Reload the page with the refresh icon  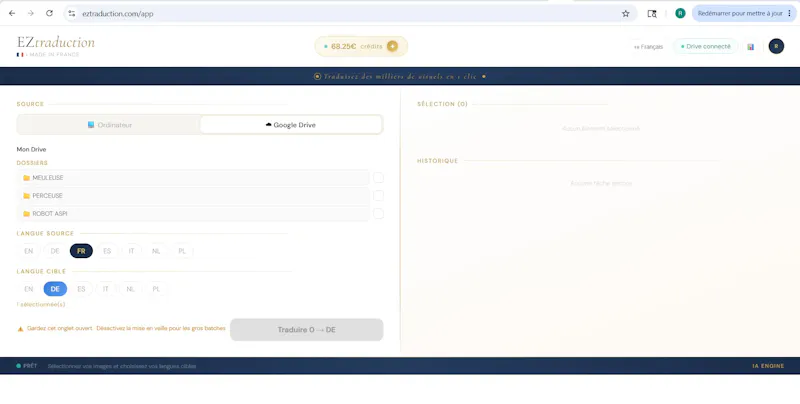[49, 13]
